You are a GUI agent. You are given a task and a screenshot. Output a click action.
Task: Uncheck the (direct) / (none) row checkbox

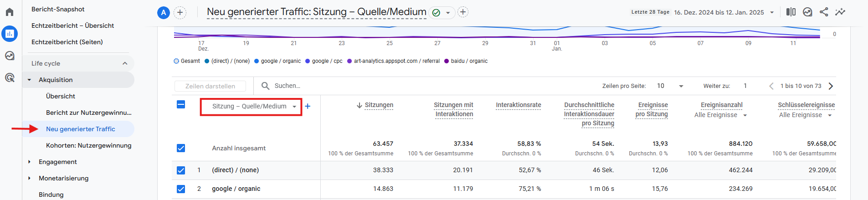coord(181,170)
